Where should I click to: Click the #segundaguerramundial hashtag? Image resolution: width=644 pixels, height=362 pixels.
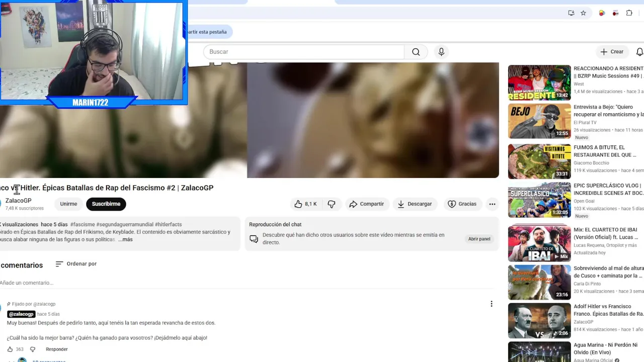click(125, 224)
